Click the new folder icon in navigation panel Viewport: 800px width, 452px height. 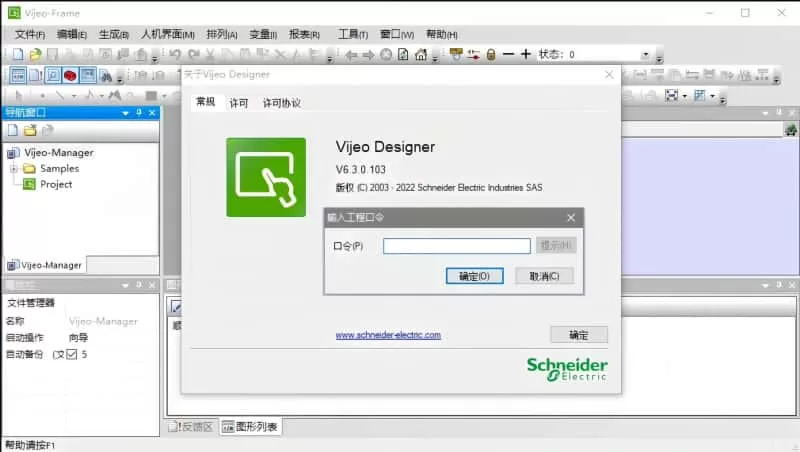coord(30,131)
